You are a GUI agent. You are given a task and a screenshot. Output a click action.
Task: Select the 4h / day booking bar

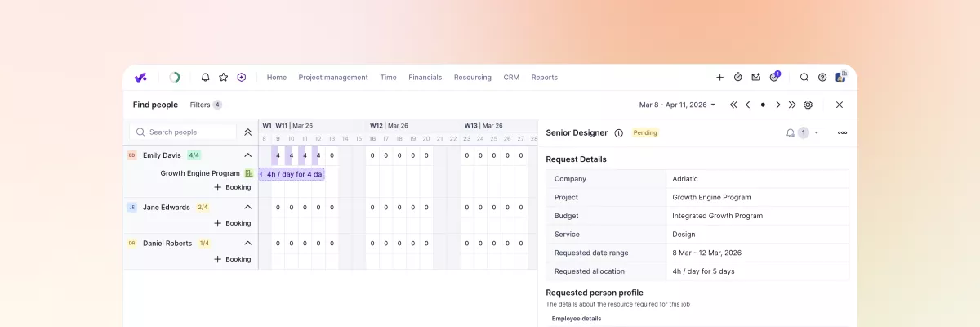coord(293,174)
